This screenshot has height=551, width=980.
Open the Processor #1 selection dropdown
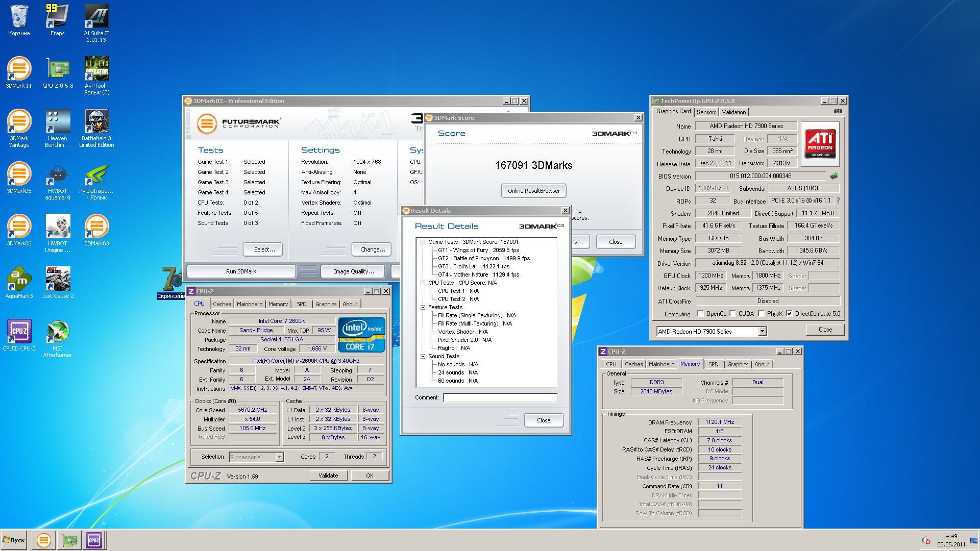(x=279, y=457)
